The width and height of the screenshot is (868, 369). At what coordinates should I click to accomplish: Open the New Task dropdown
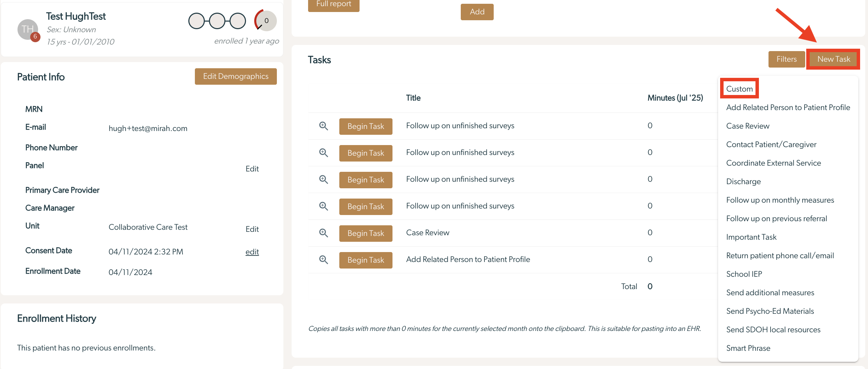click(834, 59)
